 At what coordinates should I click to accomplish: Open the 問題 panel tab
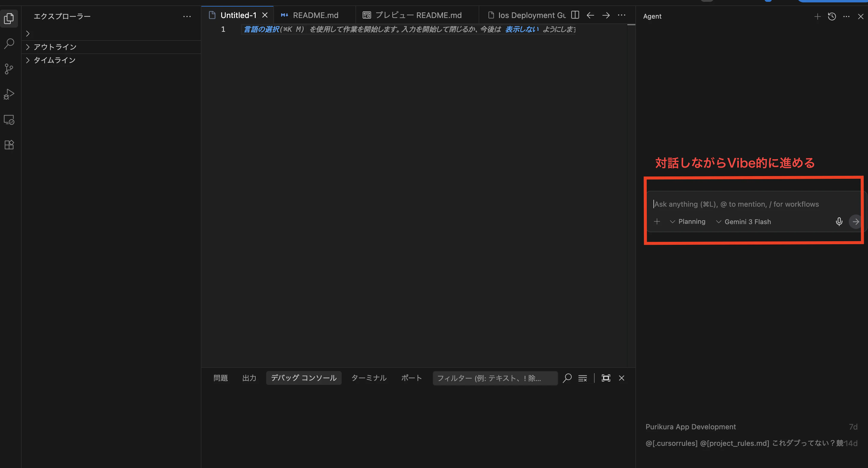(221, 378)
